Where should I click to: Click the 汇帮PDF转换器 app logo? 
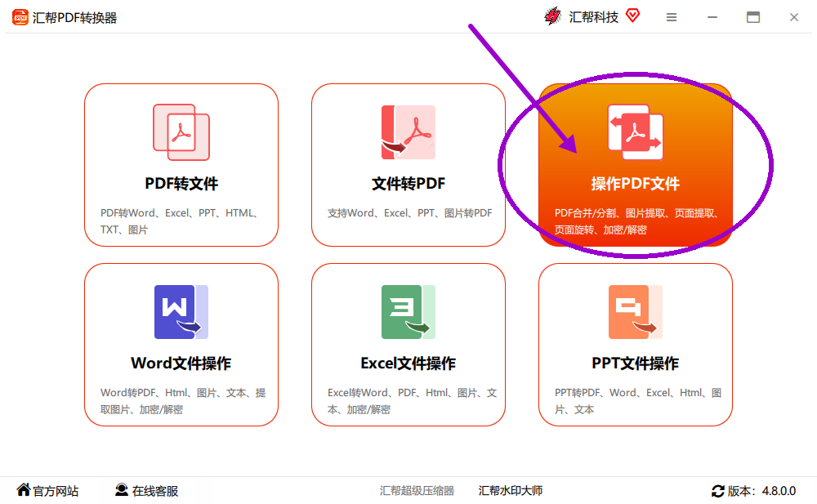[x=20, y=17]
